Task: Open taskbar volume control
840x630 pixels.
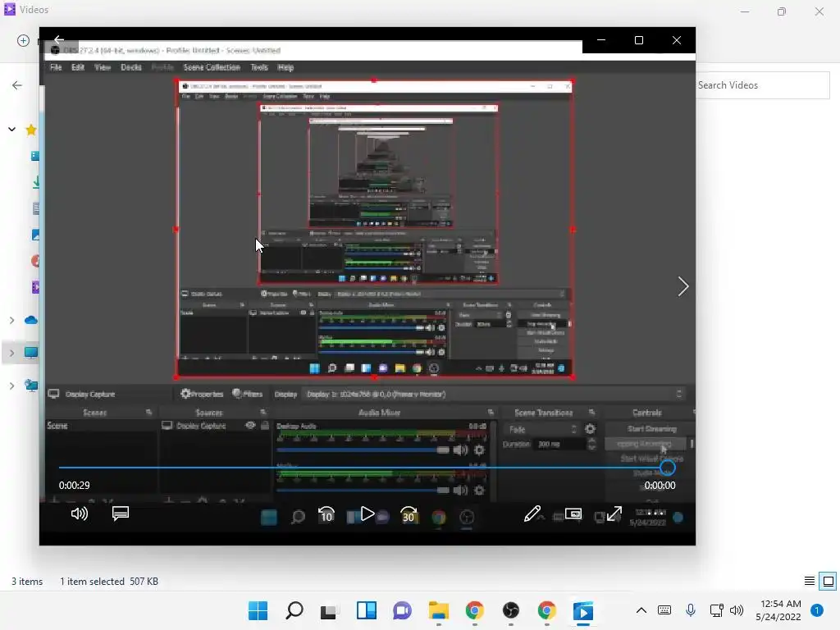Action: click(737, 610)
